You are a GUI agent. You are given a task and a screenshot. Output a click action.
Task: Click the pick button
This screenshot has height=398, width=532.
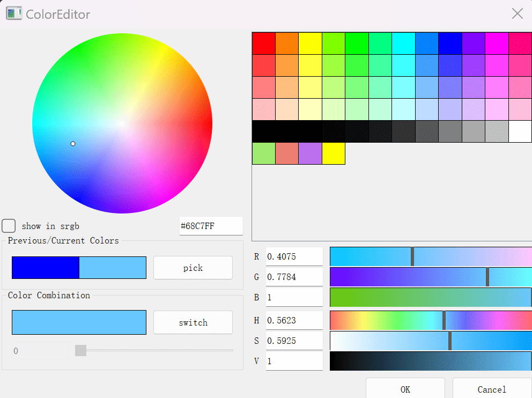193,268
